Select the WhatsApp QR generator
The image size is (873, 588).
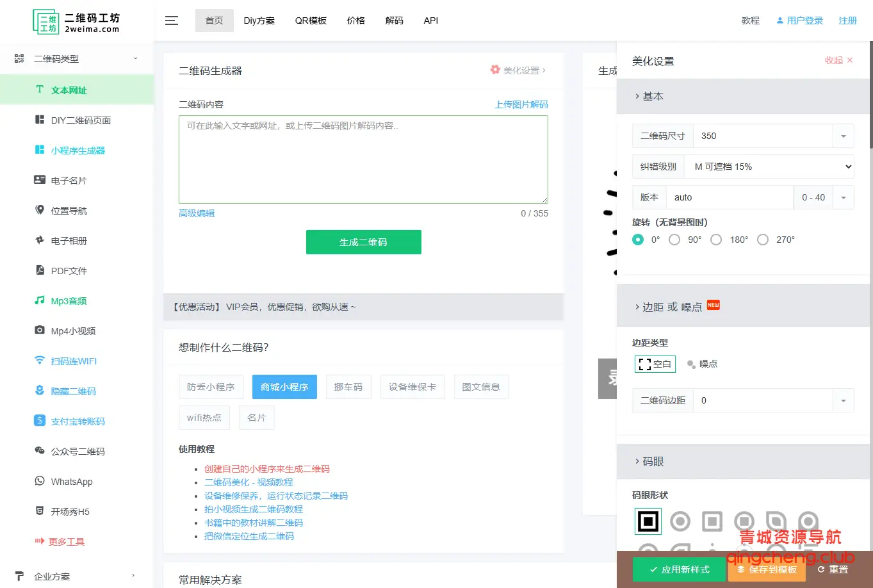[70, 481]
